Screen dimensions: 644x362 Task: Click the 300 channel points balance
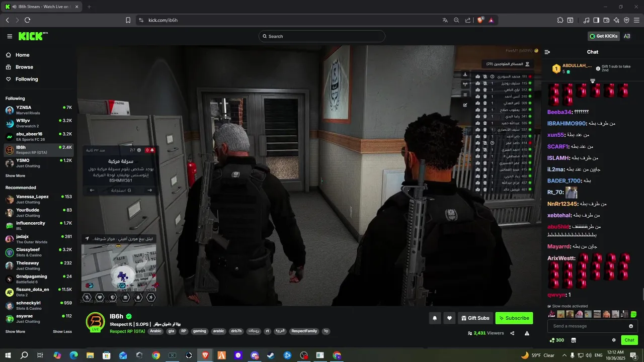(x=556, y=340)
